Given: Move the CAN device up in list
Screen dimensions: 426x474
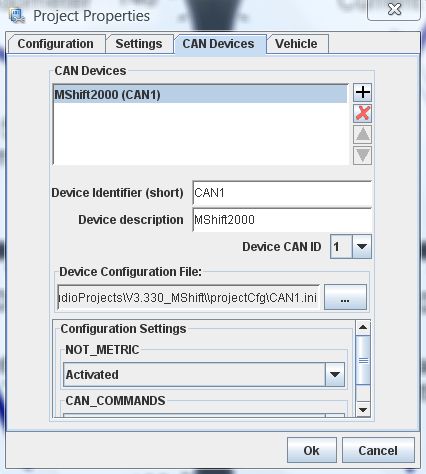Looking at the screenshot, I should point(362,134).
